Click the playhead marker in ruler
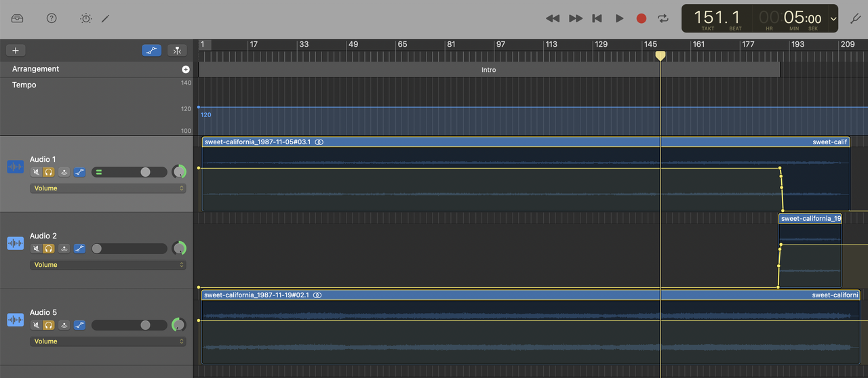The height and width of the screenshot is (378, 868). coord(660,56)
